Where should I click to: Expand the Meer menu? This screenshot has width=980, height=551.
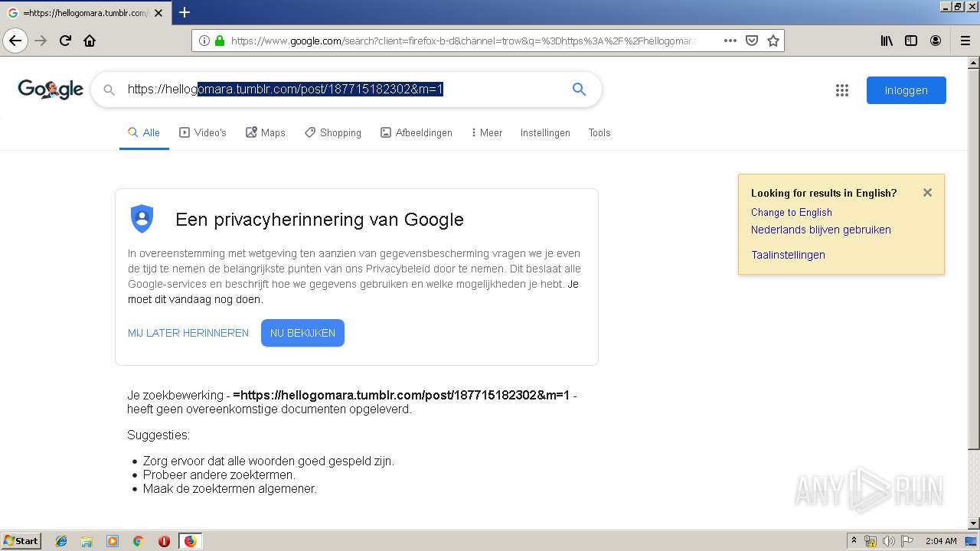point(487,132)
